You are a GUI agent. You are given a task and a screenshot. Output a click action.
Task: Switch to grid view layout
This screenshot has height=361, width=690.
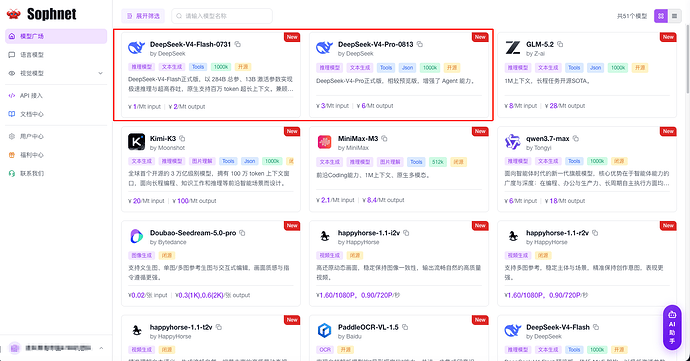tap(661, 16)
